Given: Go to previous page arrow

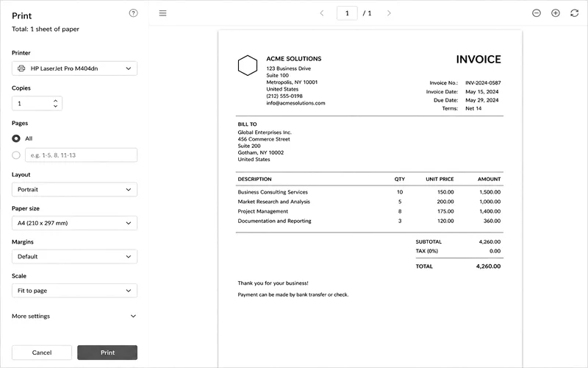Looking at the screenshot, I should [x=322, y=13].
